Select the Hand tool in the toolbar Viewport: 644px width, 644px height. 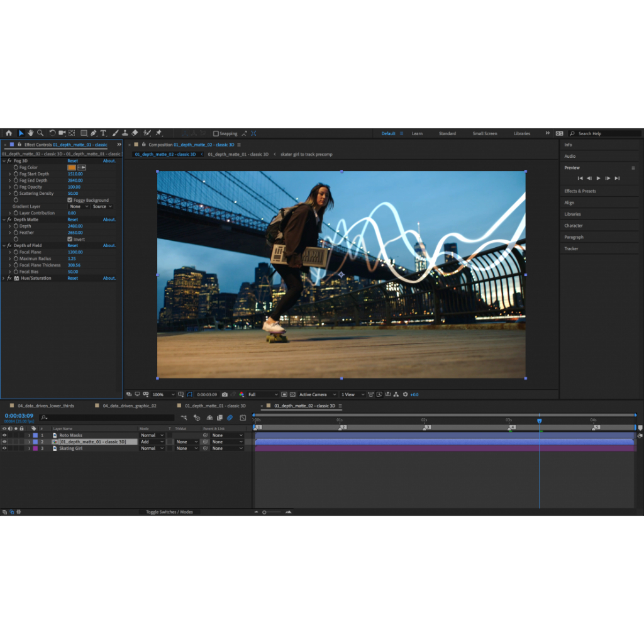[30, 133]
